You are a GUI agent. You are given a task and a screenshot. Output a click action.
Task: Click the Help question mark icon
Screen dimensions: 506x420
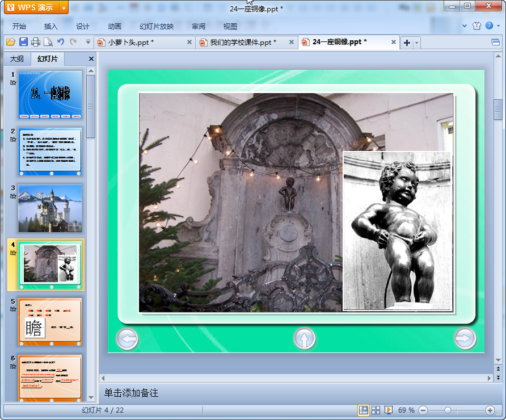click(x=489, y=26)
